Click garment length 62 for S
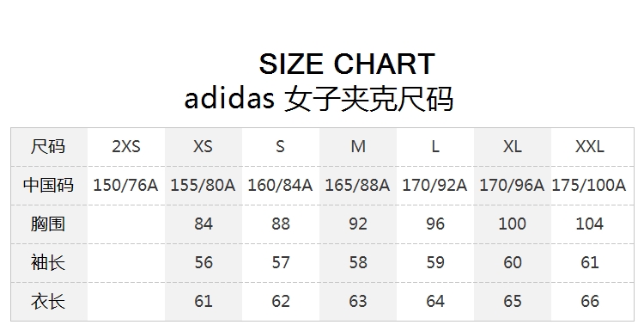The width and height of the screenshot is (644, 331). tap(281, 302)
